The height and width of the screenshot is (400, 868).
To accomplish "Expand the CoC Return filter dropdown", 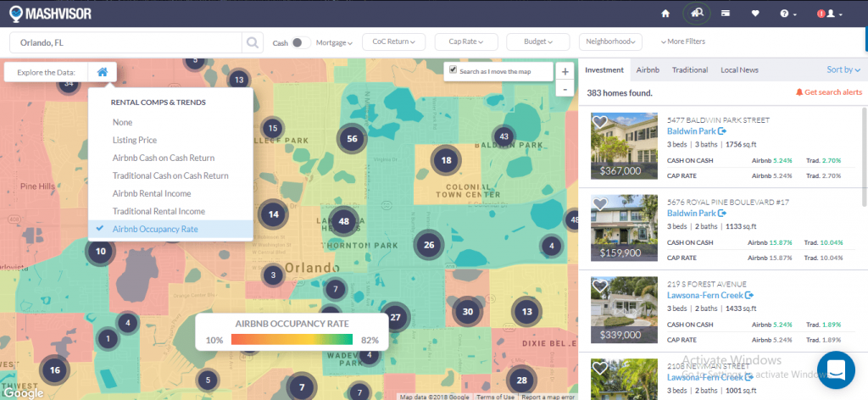I will [392, 42].
